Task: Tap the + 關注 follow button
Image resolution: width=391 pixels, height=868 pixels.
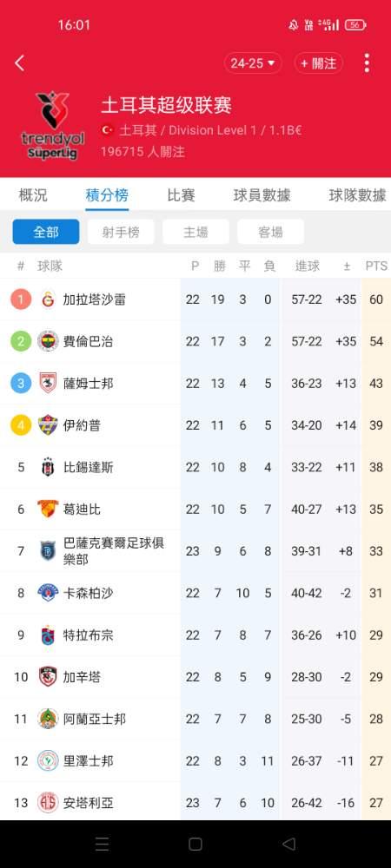Action: click(319, 63)
